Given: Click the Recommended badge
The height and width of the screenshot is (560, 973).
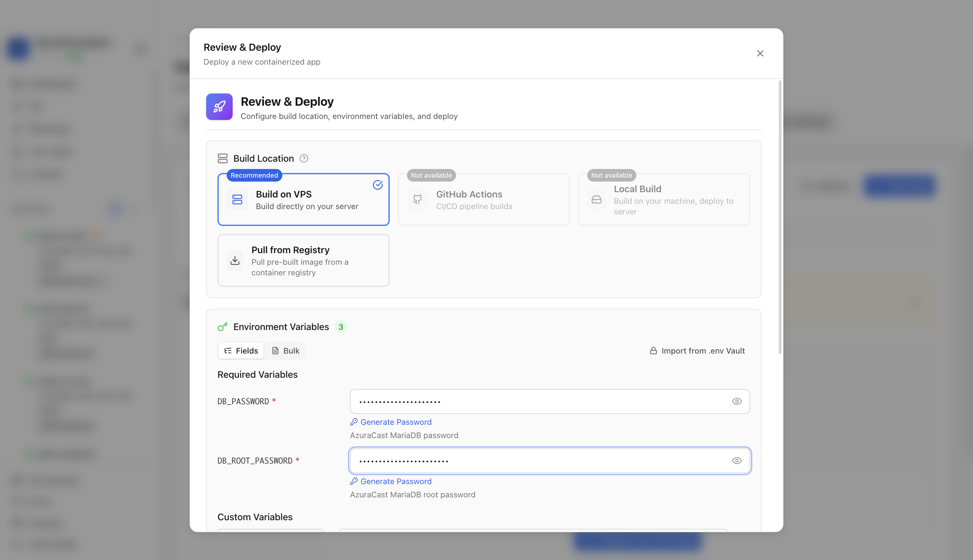Looking at the screenshot, I should (x=254, y=175).
